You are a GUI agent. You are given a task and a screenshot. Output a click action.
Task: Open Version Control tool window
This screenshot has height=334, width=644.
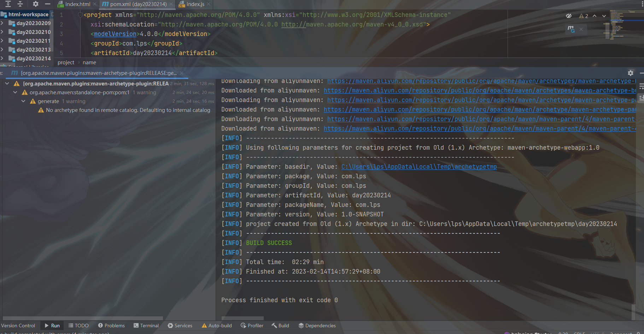(18, 326)
